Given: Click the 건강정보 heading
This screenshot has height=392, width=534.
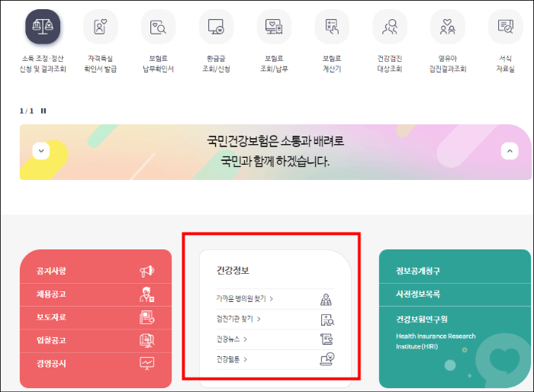Looking at the screenshot, I should 233,271.
